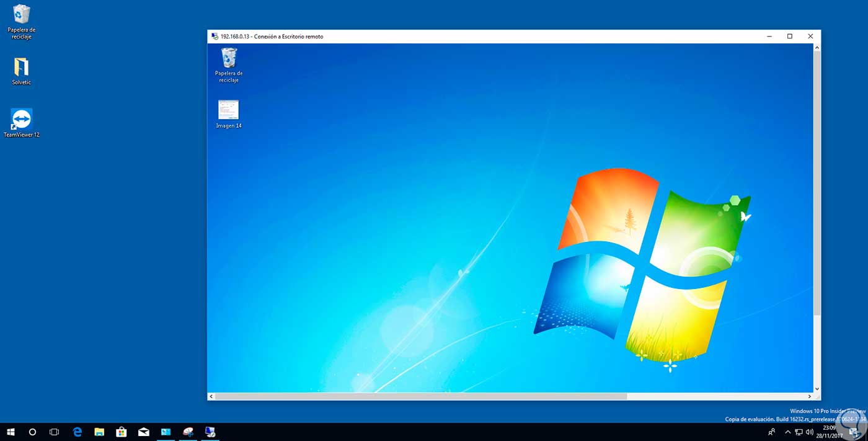This screenshot has width=868, height=441.
Task: Open the Remote Desktop window system menu icon
Action: point(215,37)
